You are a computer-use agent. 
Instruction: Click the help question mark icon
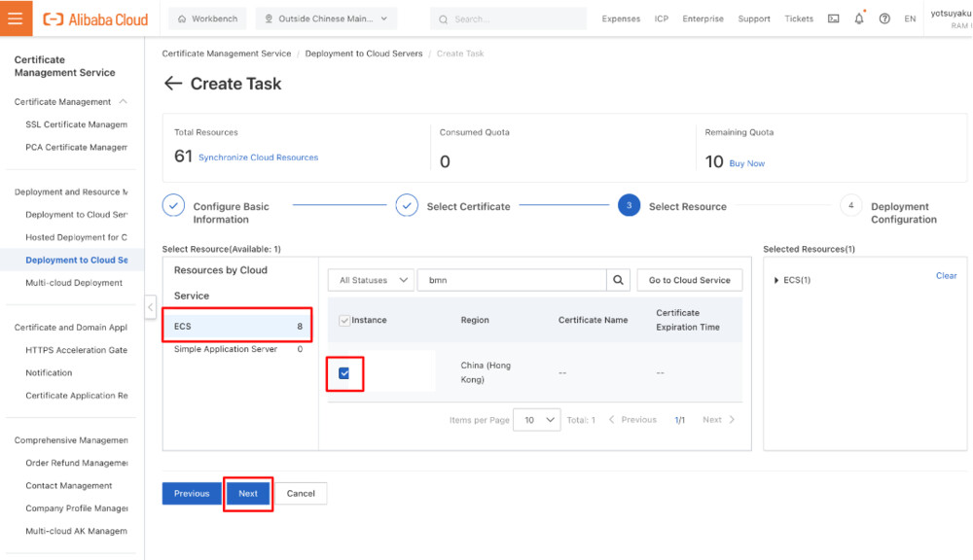pyautogui.click(x=884, y=18)
